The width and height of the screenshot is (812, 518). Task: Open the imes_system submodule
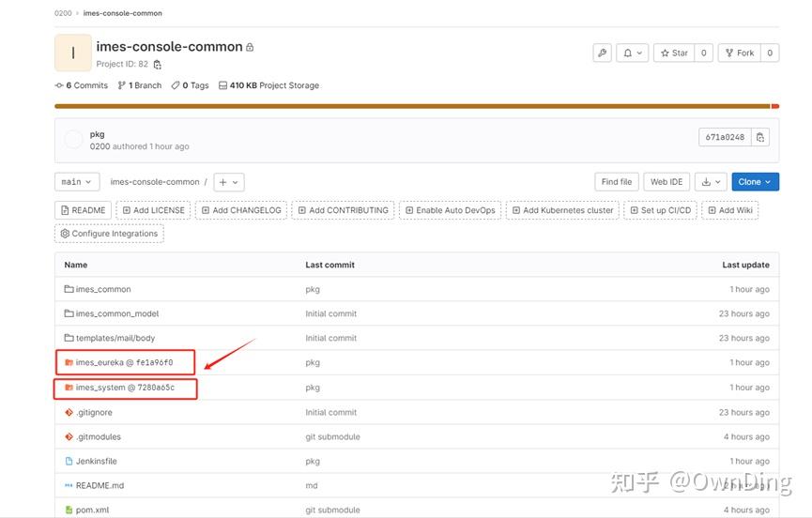pos(100,387)
